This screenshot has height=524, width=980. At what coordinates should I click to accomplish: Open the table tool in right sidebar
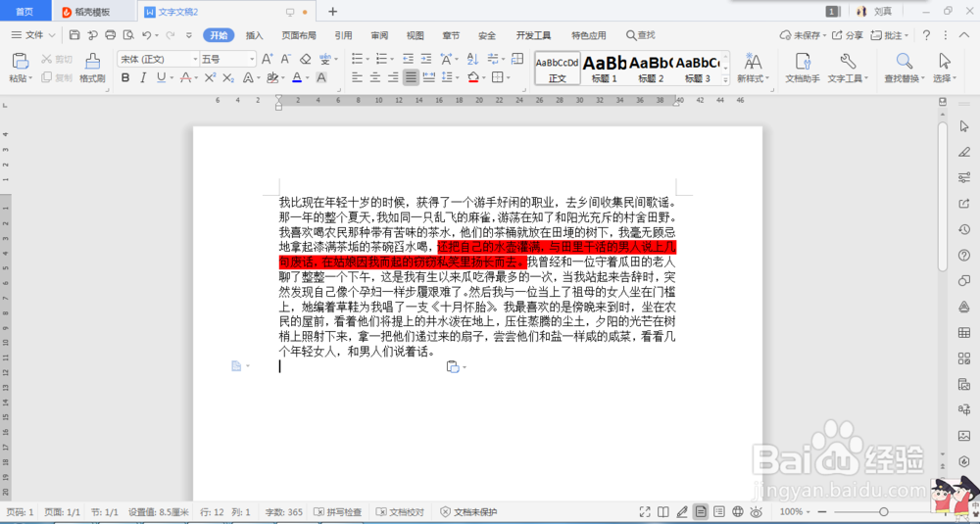[x=963, y=332]
